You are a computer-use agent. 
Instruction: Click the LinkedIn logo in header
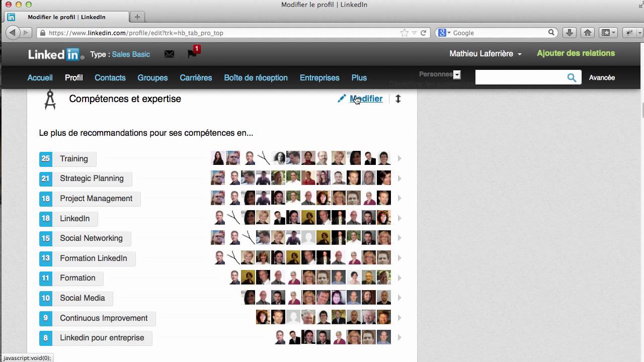(56, 54)
